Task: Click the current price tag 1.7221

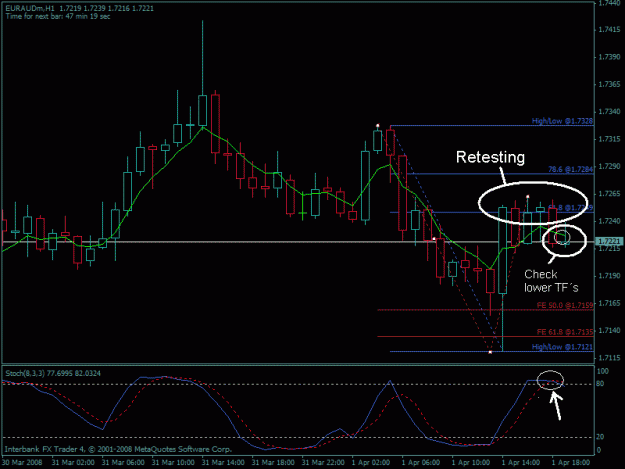Action: [609, 241]
